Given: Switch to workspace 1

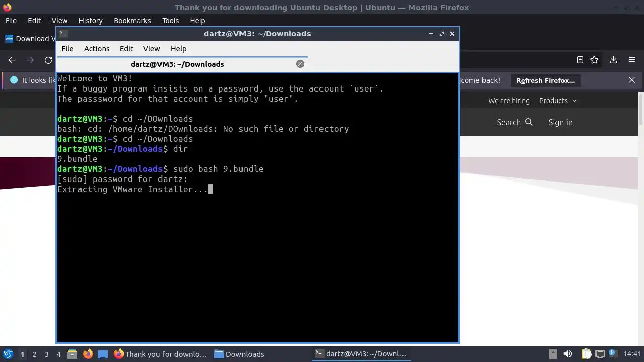Looking at the screenshot, I should 22,354.
